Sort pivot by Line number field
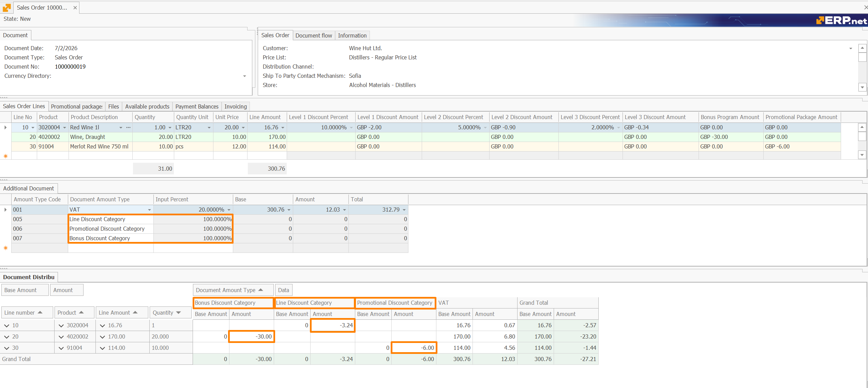The width and height of the screenshot is (868, 388). click(27, 313)
